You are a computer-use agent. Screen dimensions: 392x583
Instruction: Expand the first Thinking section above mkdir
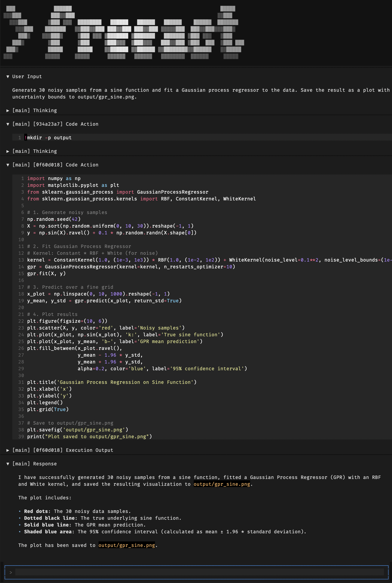pos(8,110)
